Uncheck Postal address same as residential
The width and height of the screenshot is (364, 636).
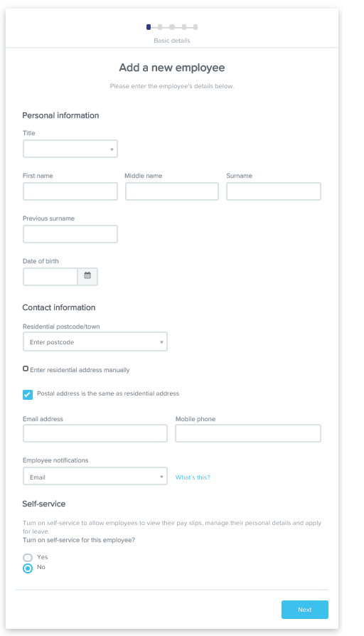[x=28, y=395]
